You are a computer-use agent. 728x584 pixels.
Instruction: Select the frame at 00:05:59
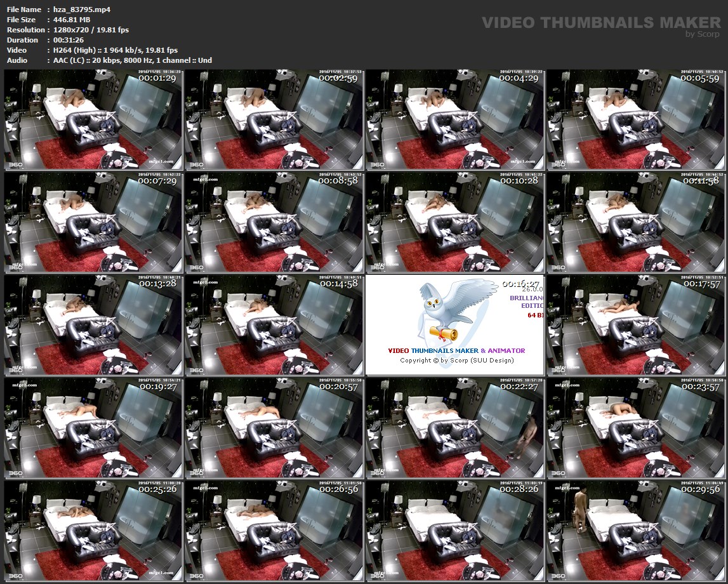click(x=635, y=120)
